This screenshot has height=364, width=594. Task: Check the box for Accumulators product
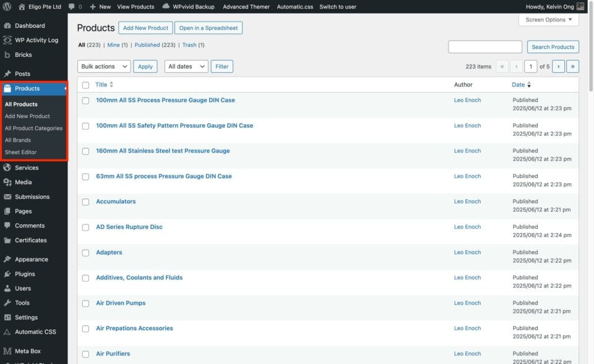point(85,202)
